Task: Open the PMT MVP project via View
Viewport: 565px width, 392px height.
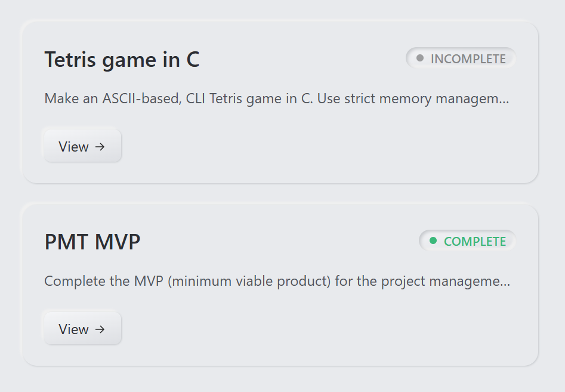Action: pyautogui.click(x=82, y=329)
